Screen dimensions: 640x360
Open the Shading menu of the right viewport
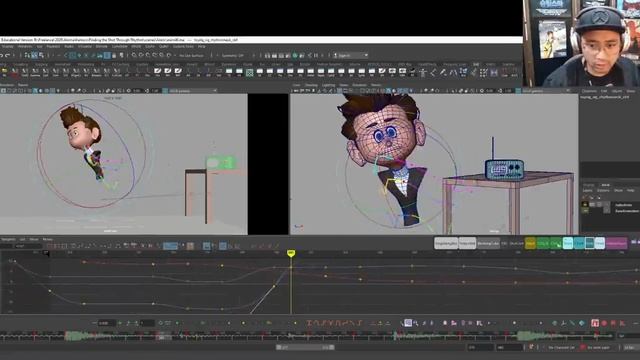pyautogui.click(x=311, y=85)
